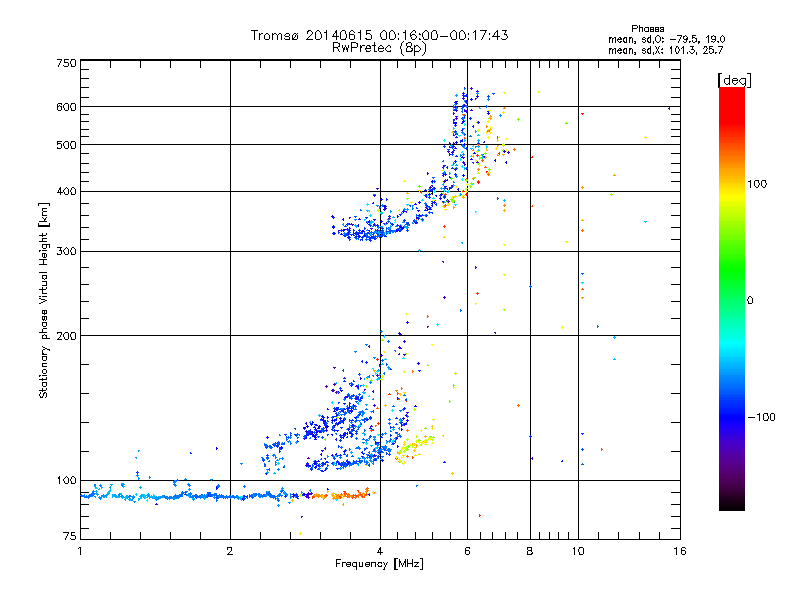Click the '6' x-axis frequency label
Screen dimensions: 800x600
(467, 551)
